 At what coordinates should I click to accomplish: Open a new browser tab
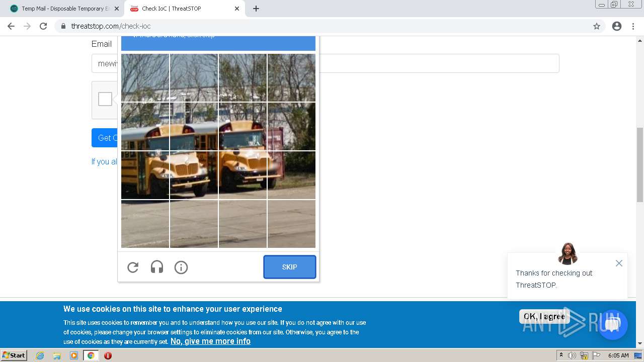256,9
